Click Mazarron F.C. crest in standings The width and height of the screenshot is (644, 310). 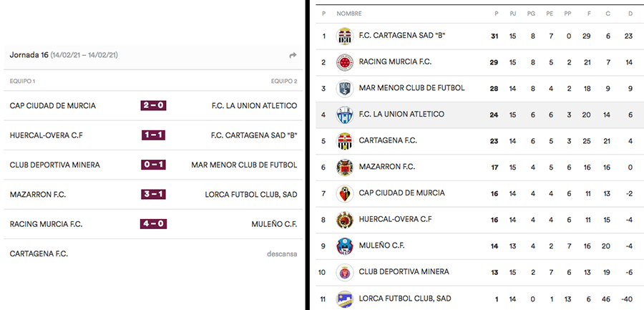[344, 167]
